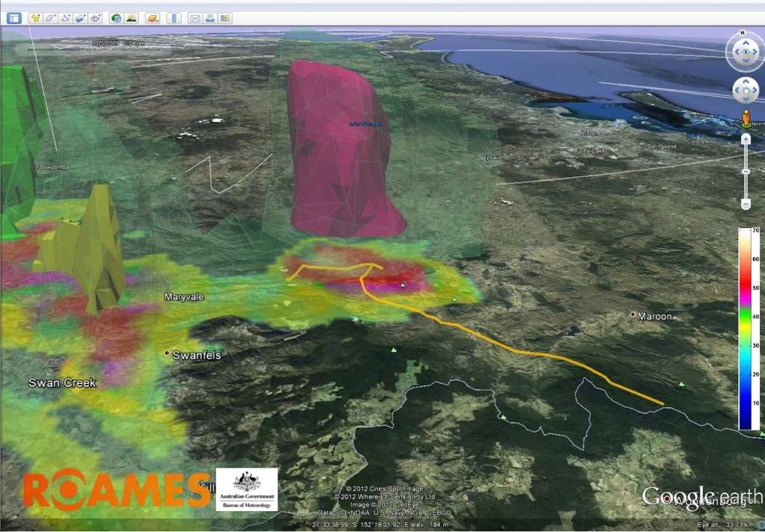This screenshot has height=532, width=765.
Task: Click the Record a Tour icon
Action: click(95, 17)
